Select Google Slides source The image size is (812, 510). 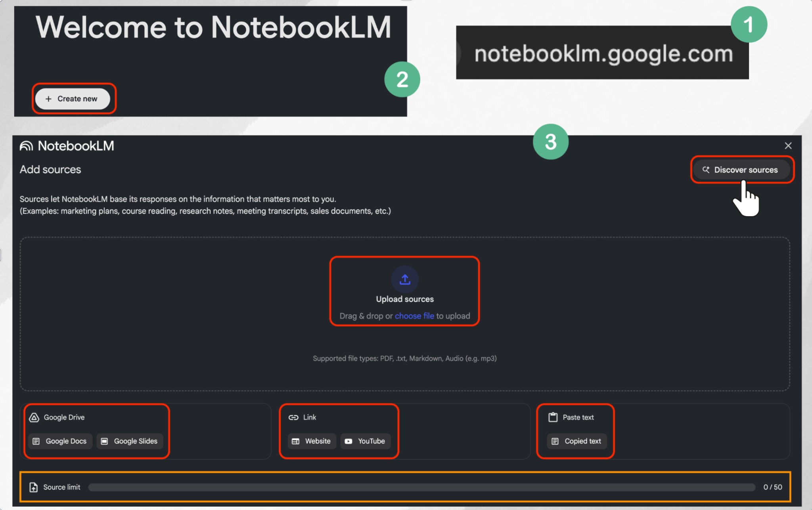click(x=130, y=441)
